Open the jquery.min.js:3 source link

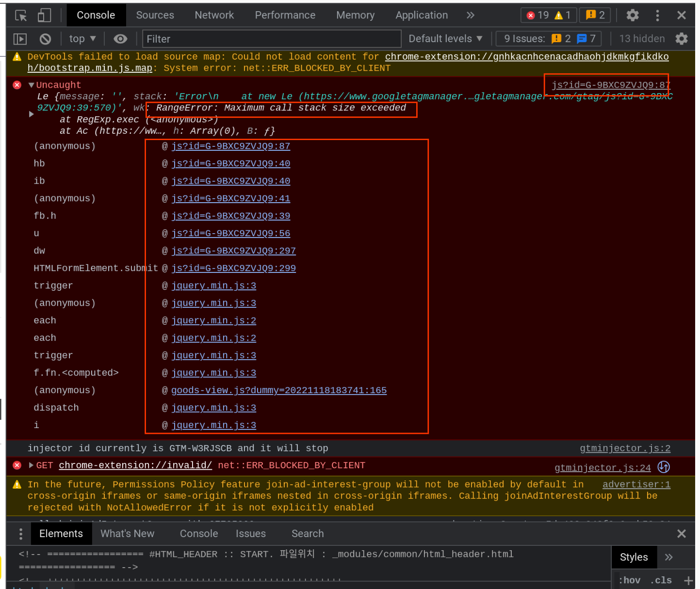(213, 286)
